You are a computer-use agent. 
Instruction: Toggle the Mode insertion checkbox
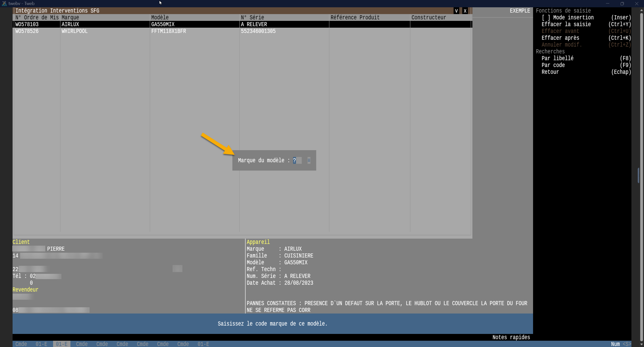(546, 18)
